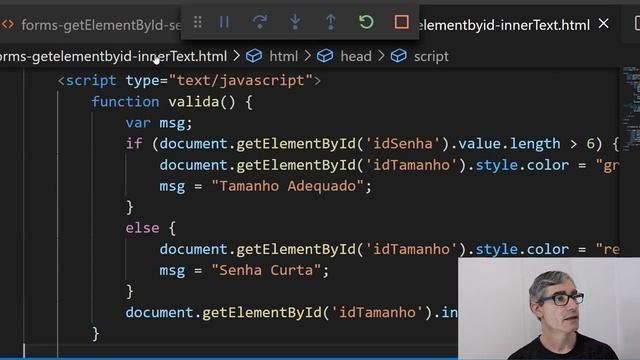Expand breadcrumb chevron after html

[307, 56]
